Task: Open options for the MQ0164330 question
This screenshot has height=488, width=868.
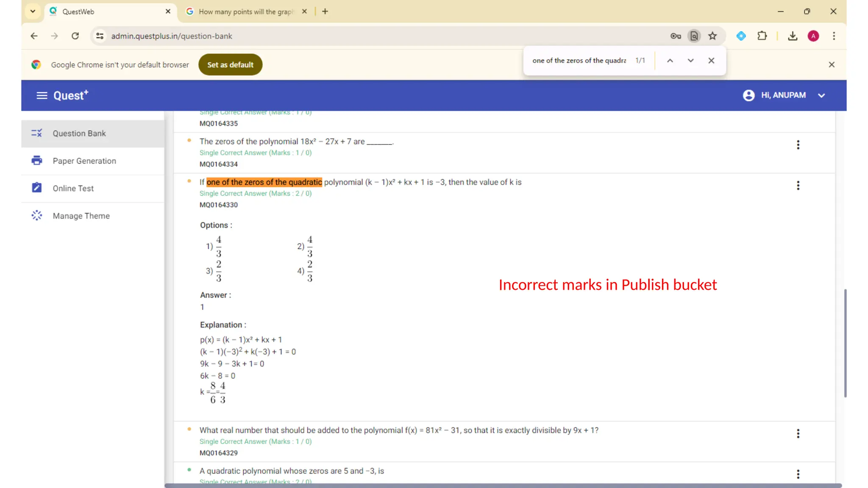Action: coord(798,186)
